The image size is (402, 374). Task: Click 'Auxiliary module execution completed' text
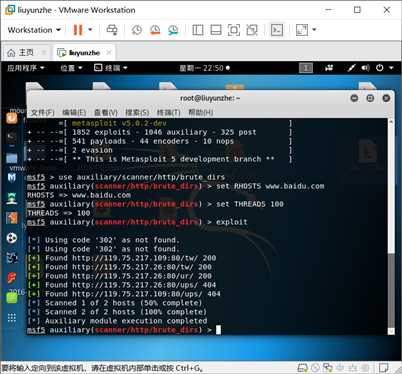coord(126,321)
